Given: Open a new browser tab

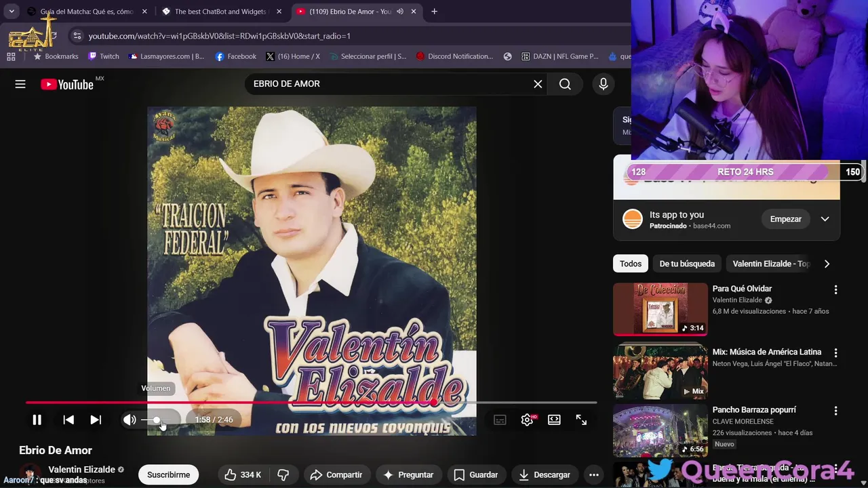Looking at the screenshot, I should coord(434,12).
